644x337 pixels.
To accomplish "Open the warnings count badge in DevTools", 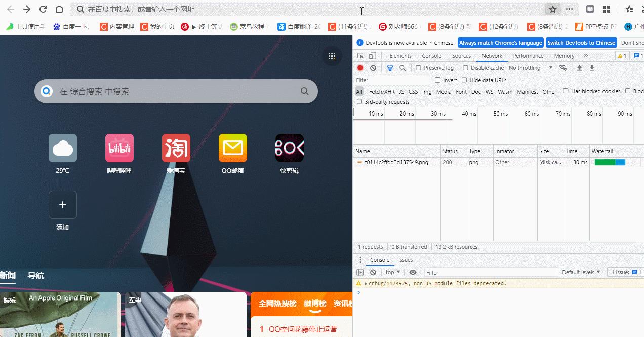I will point(622,56).
